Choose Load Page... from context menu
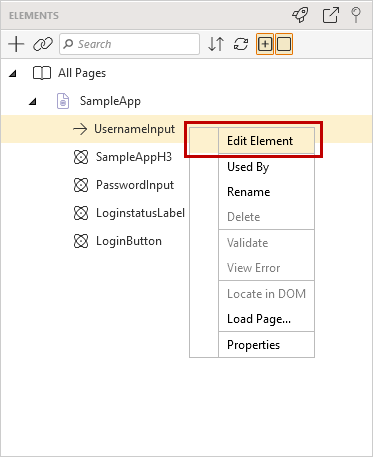 259,319
